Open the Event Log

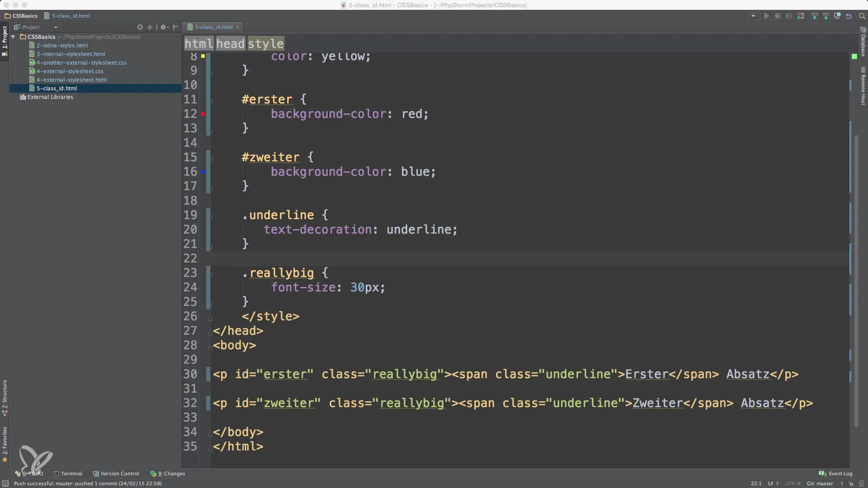point(835,474)
